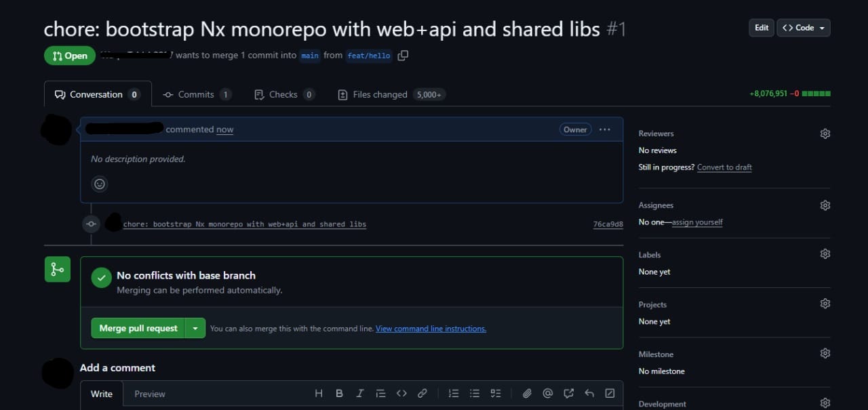Viewport: 868px width, 410px height.
Task: Click the Merge pull request button
Action: click(138, 328)
